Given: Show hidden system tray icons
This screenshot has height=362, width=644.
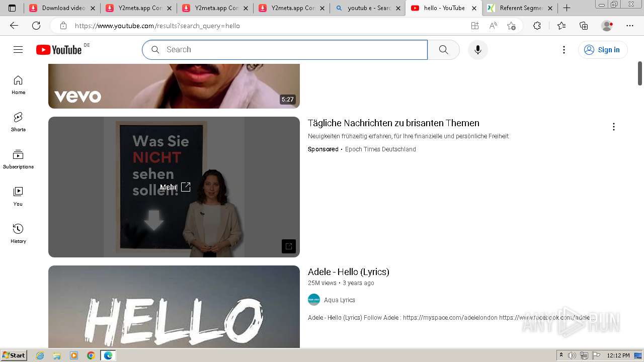Looking at the screenshot, I should point(561,355).
